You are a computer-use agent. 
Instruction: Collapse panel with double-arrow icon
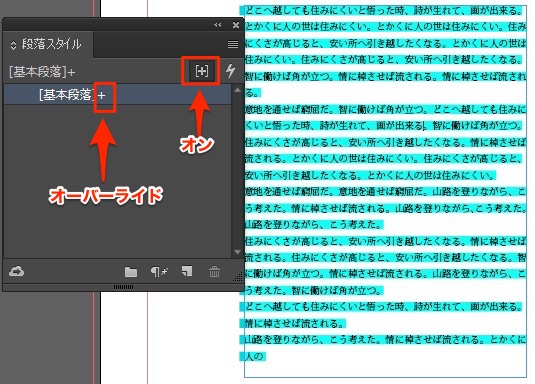218,25
